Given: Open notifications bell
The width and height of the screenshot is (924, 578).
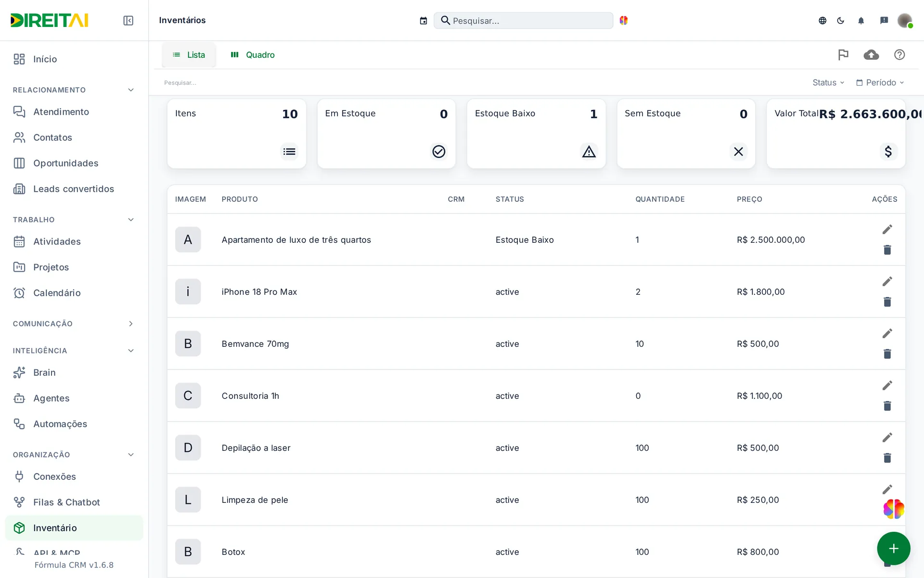Looking at the screenshot, I should click(861, 20).
